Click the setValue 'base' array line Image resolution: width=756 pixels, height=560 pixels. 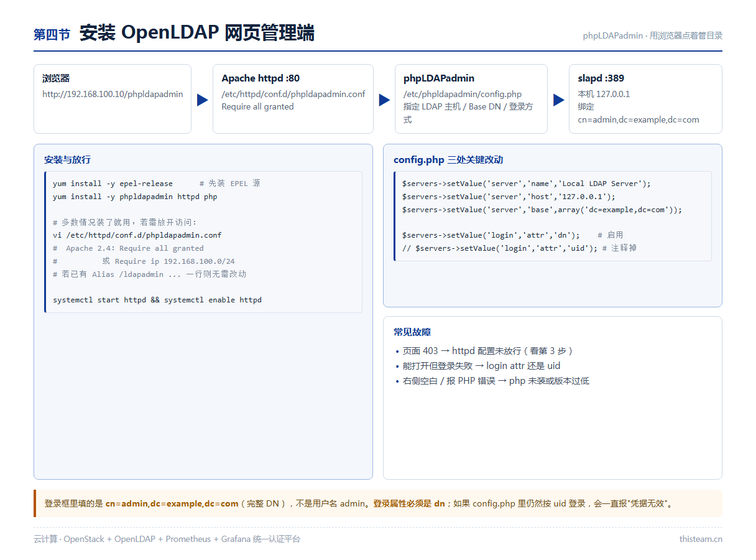pyautogui.click(x=542, y=210)
